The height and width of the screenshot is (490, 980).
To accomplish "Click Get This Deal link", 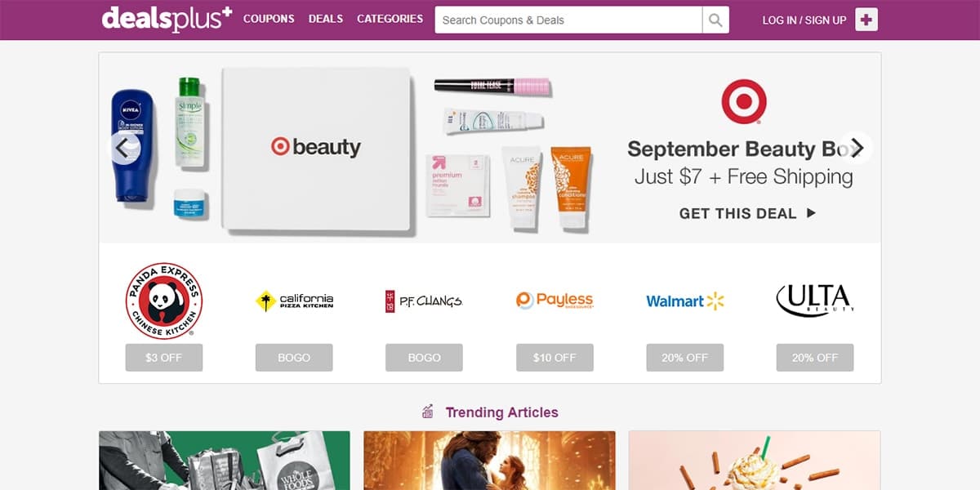I will click(747, 213).
